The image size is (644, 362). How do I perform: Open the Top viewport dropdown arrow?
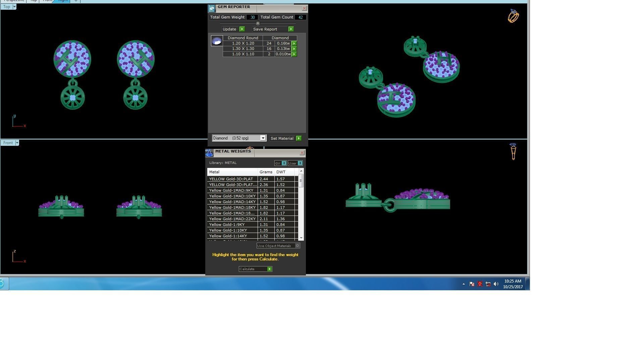tap(14, 7)
